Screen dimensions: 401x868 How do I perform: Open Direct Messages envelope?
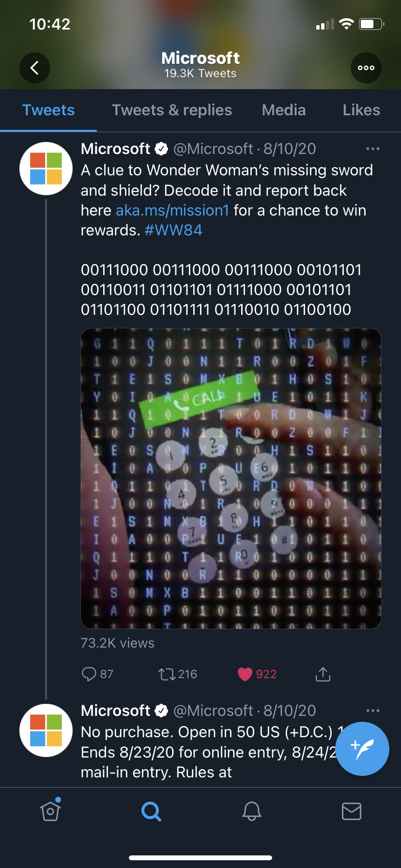tap(352, 811)
